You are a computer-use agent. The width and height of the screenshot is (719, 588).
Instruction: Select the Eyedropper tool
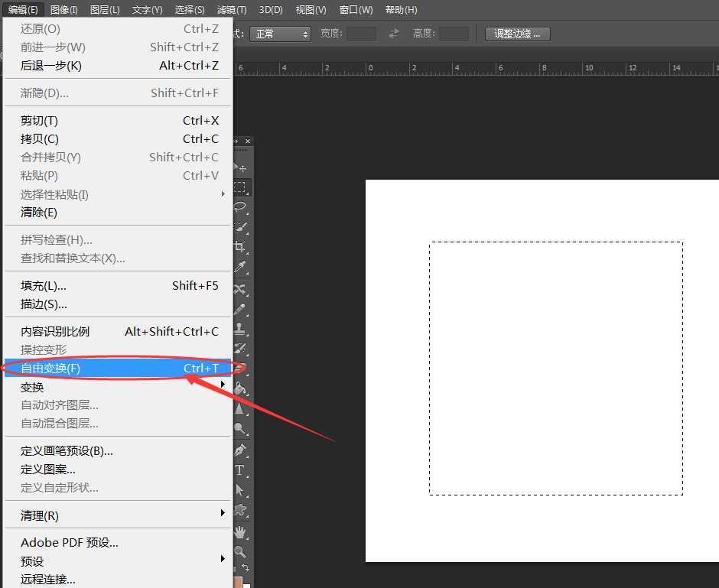(x=242, y=267)
